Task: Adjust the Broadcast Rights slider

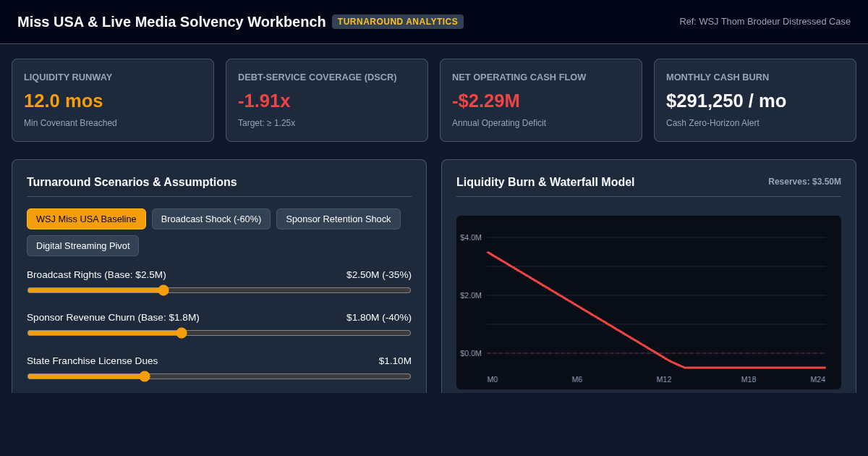Action: (219, 290)
